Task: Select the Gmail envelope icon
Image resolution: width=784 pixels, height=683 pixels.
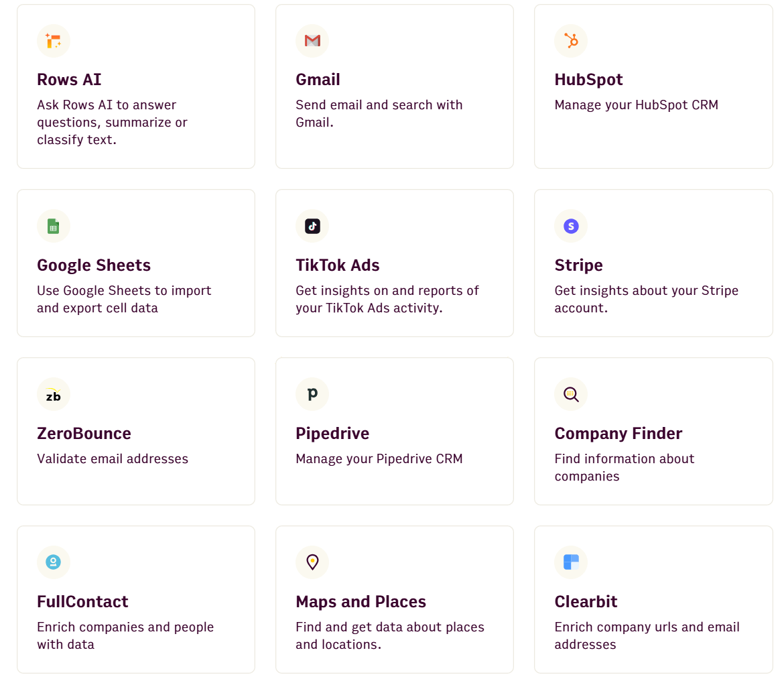Action: [x=312, y=41]
